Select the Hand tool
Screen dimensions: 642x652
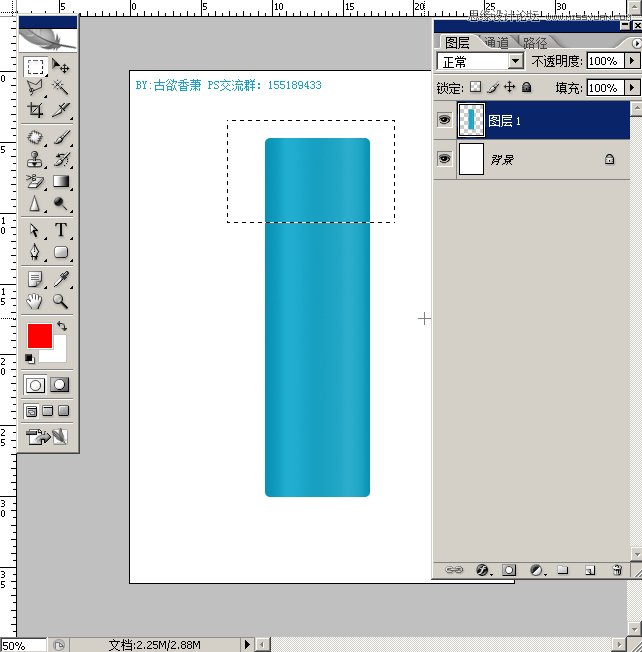[35, 300]
